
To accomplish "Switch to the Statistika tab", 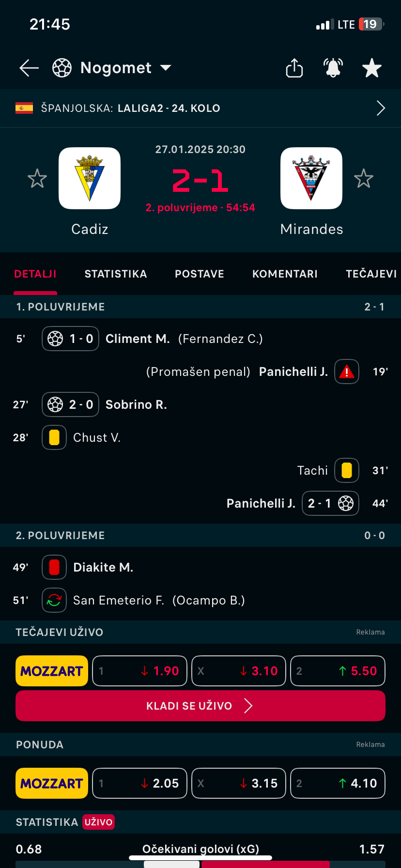I will pyautogui.click(x=116, y=274).
